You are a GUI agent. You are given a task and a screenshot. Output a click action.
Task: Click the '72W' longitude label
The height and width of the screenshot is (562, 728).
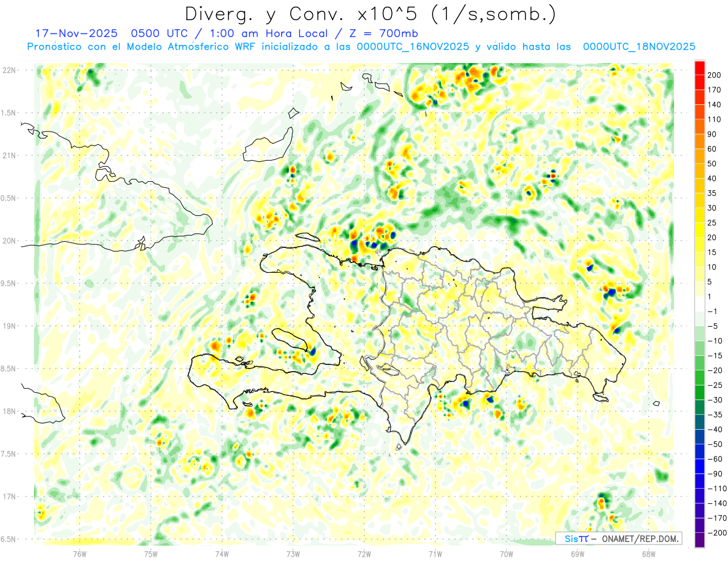click(x=364, y=554)
